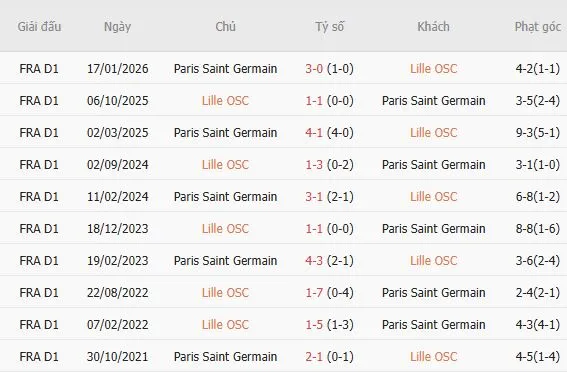Open Lille OSC home team on 06/10/2025
This screenshot has height=372, width=567.
pyautogui.click(x=225, y=101)
